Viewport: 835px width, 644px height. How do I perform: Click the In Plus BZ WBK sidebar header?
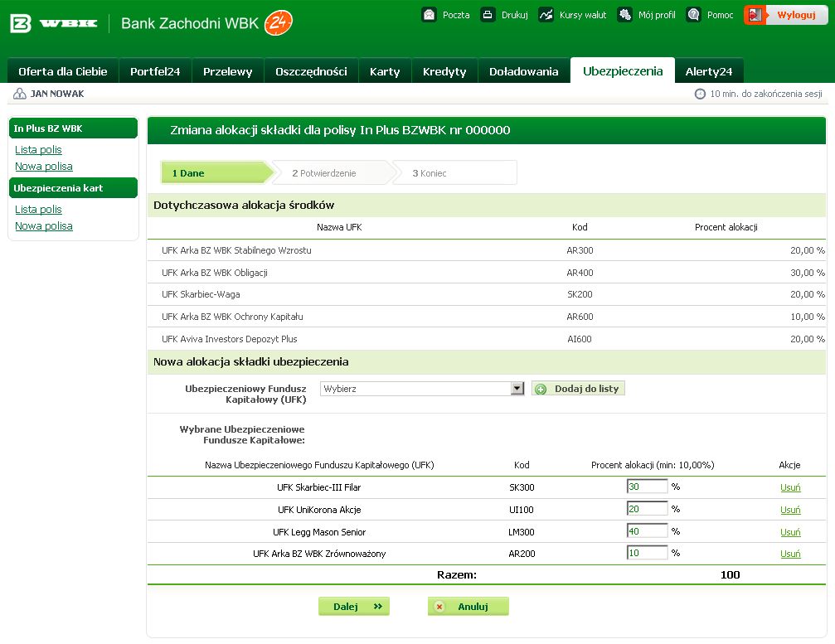click(74, 128)
